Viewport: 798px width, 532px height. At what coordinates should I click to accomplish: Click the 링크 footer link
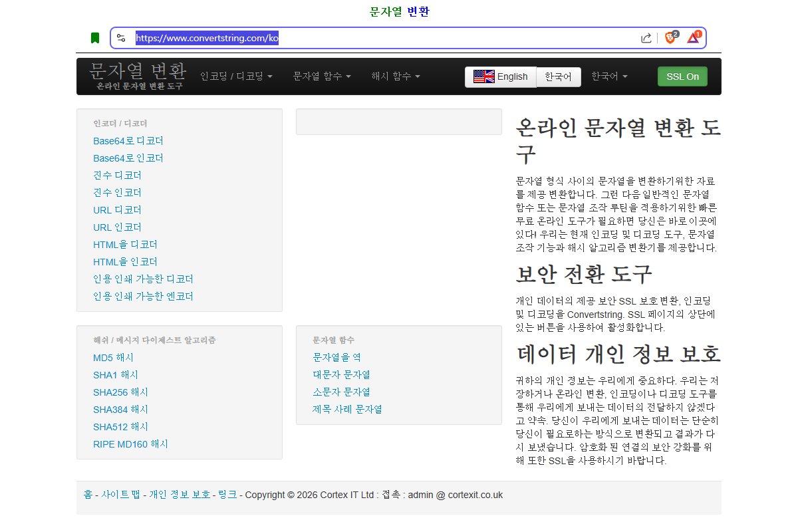point(227,495)
